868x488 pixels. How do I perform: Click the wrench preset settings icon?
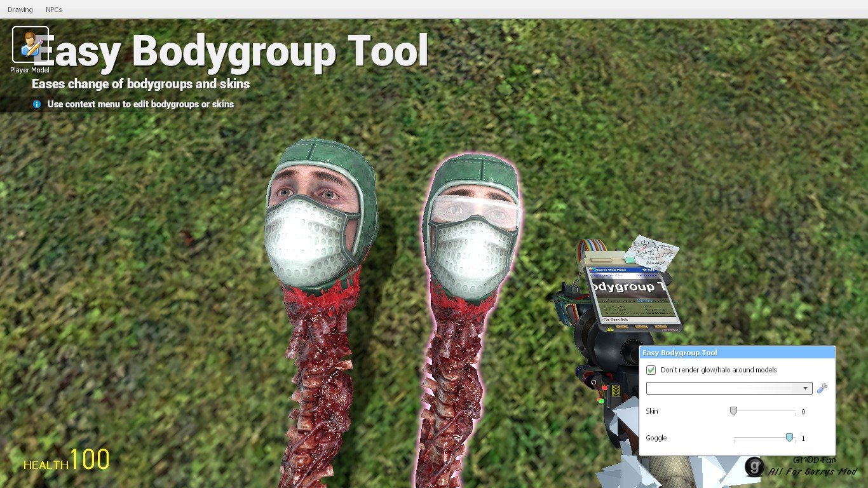pyautogui.click(x=822, y=388)
